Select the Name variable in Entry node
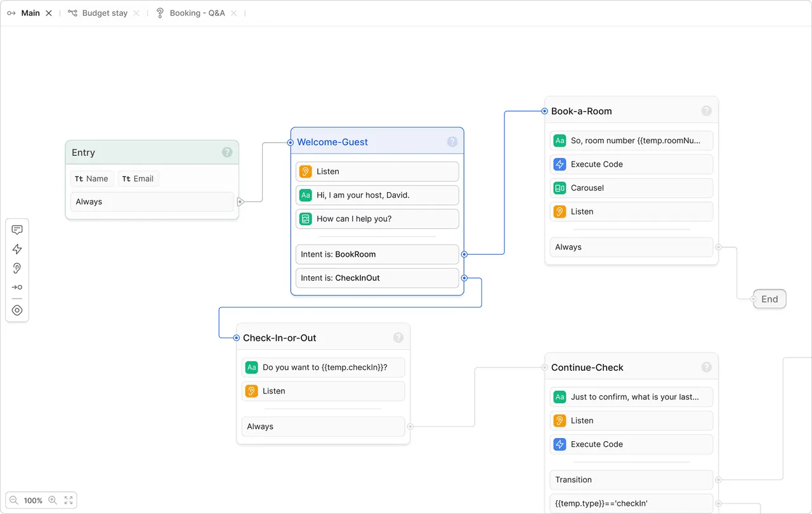This screenshot has height=514, width=812. 92,179
